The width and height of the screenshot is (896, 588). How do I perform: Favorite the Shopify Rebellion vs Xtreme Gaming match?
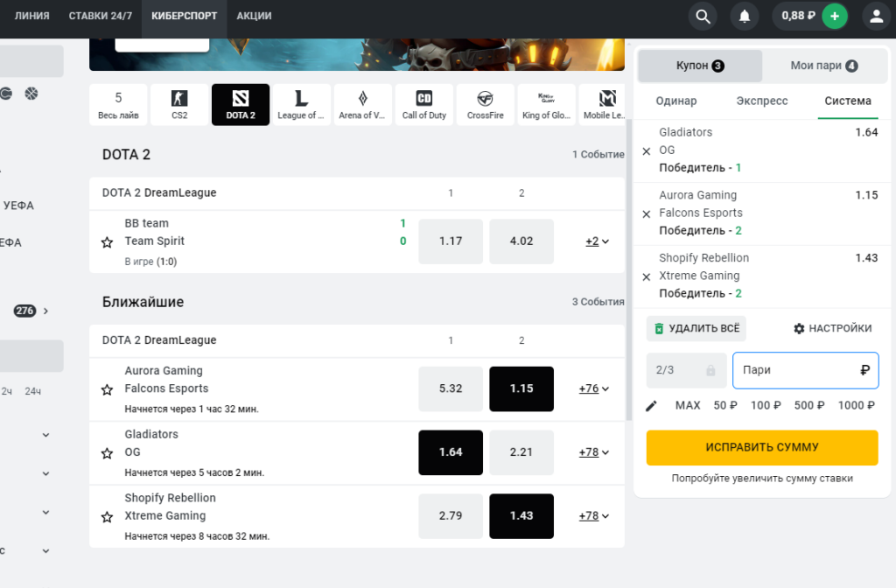(x=107, y=517)
